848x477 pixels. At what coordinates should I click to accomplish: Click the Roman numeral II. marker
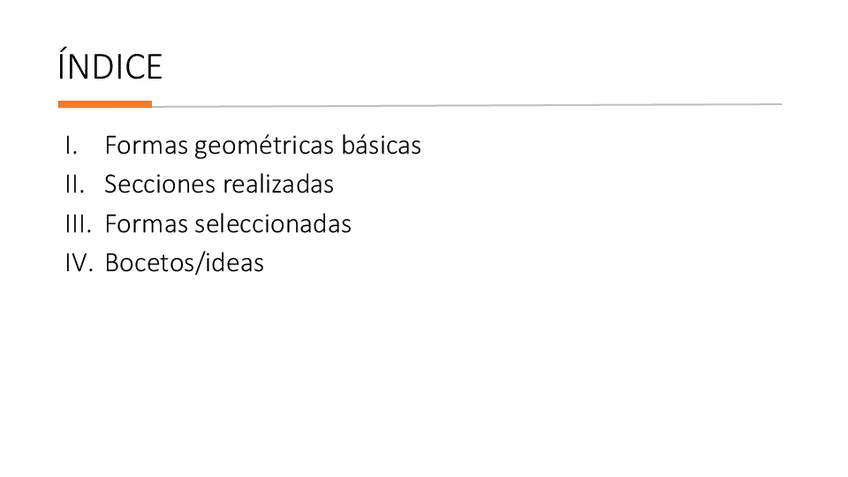tap(73, 185)
